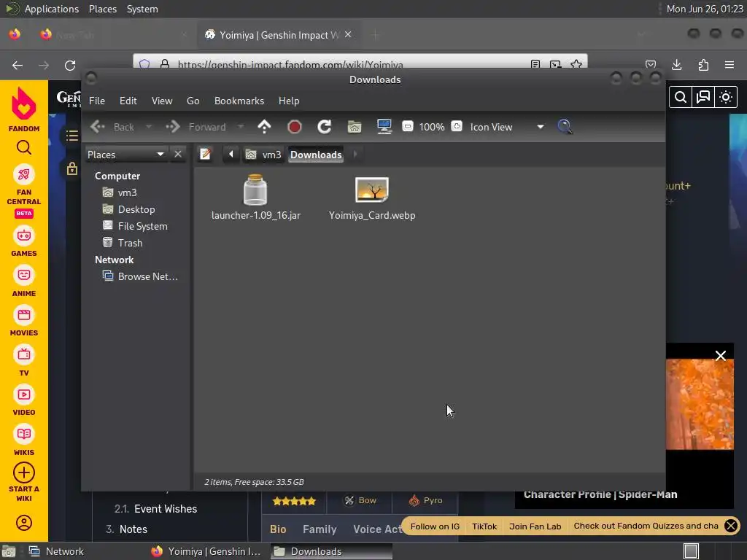Click the 100% zoom level button

pos(432,127)
